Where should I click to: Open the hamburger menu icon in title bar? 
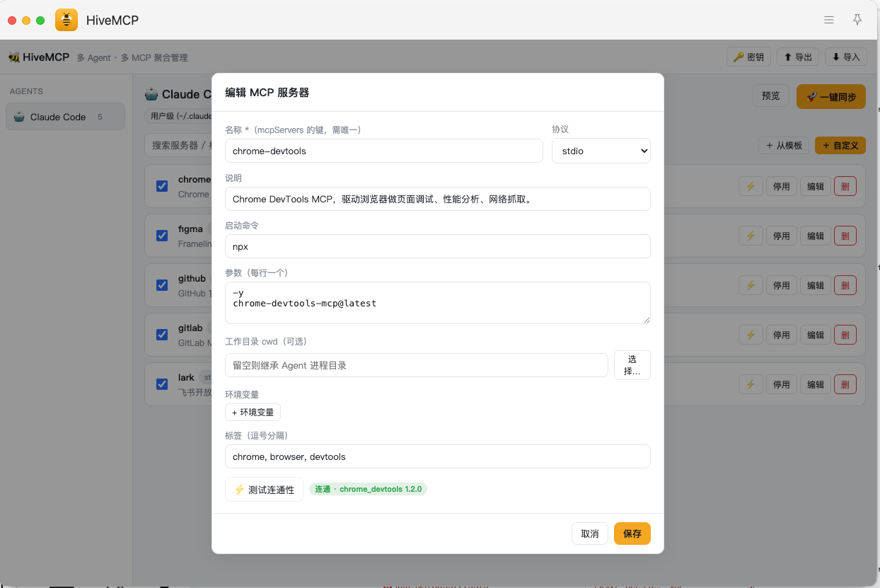click(x=829, y=20)
